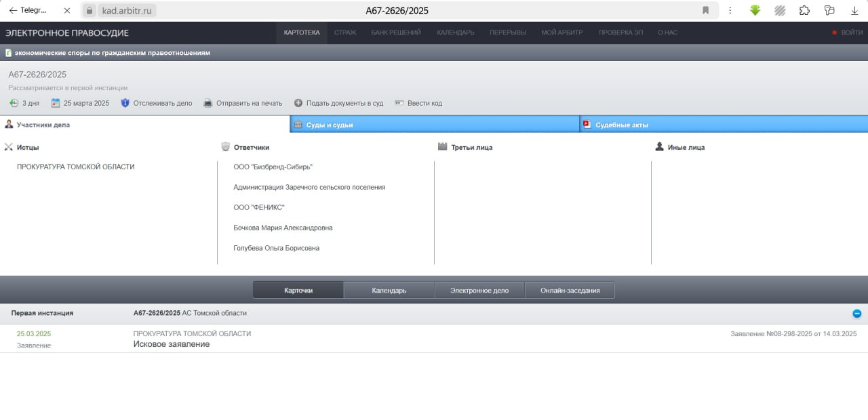Click the printer icon for Отправить на печать
Viewport: 868px width, 420px height.
(208, 103)
